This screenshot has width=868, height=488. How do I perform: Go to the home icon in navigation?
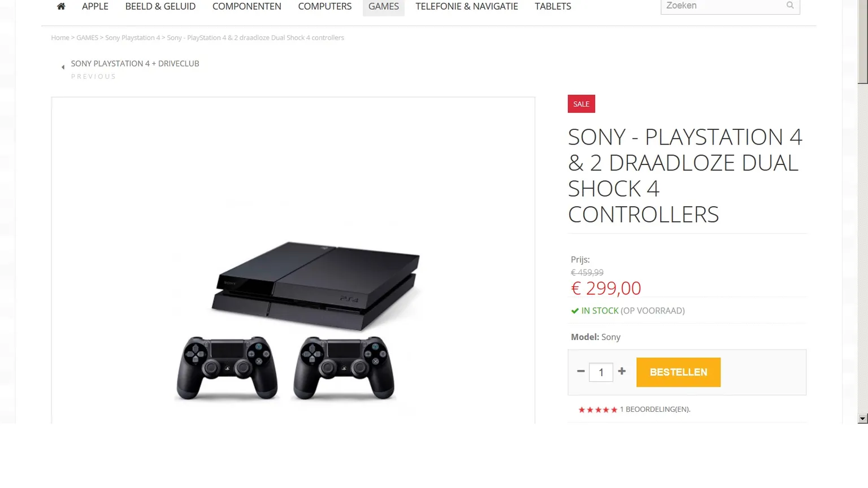61,6
